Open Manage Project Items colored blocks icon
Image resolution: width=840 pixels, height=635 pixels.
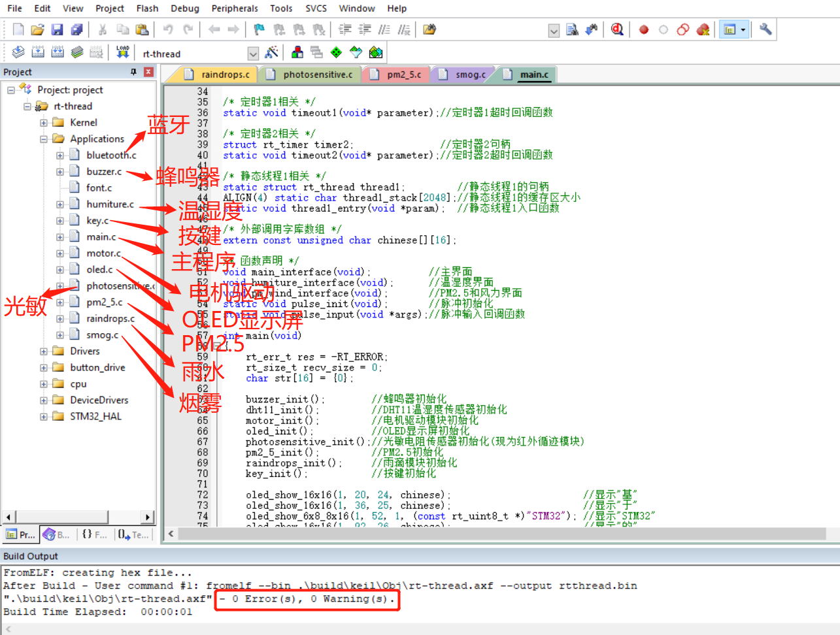point(297,52)
